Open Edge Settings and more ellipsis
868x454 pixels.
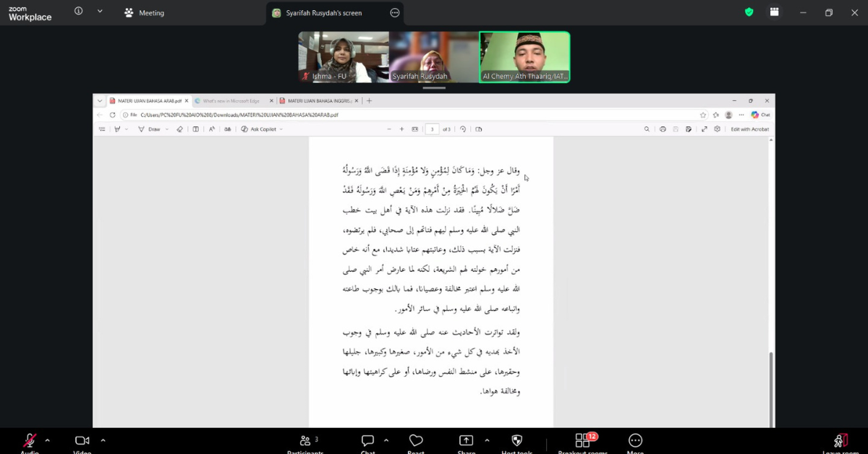pos(741,115)
